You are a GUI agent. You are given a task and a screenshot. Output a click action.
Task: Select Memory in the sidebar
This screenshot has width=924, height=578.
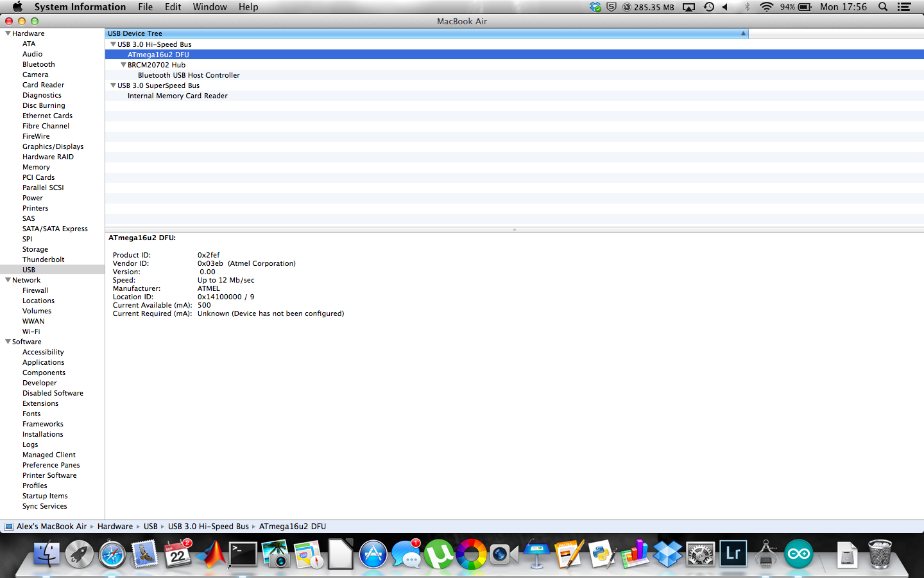pos(36,167)
